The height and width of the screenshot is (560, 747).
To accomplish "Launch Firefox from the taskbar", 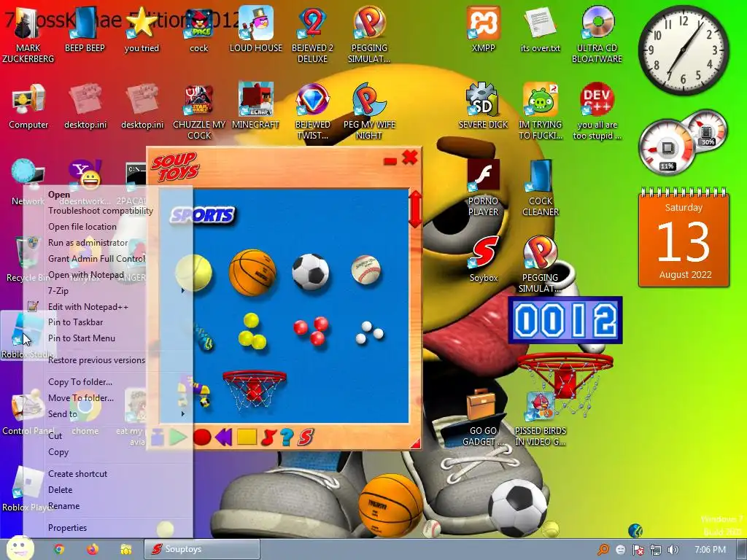I will [93, 549].
